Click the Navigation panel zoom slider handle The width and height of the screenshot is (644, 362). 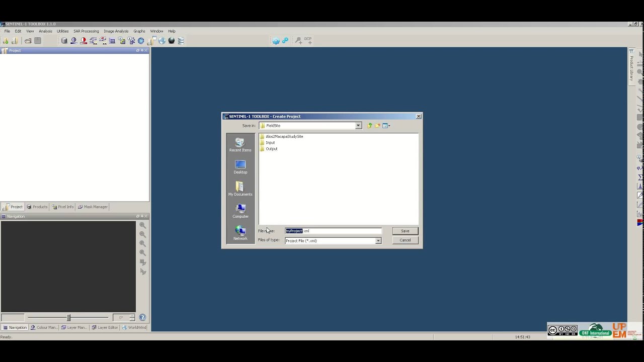coord(68,317)
